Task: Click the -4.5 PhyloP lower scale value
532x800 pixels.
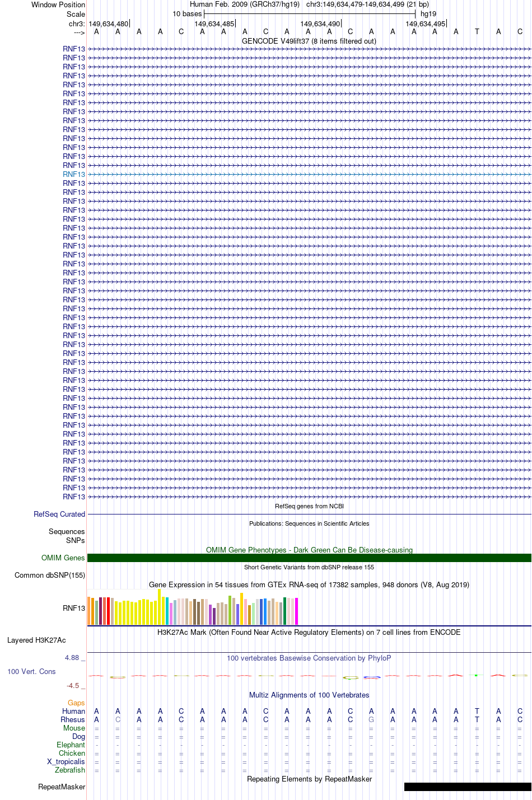Action: [x=74, y=686]
